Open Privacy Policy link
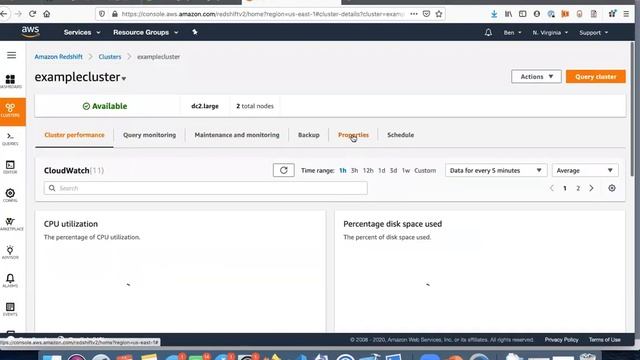 (561, 340)
